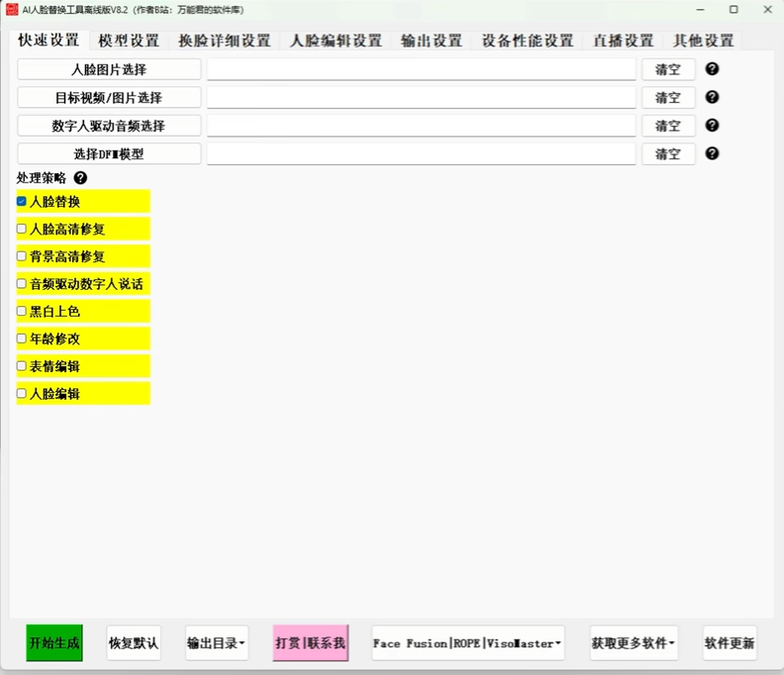The image size is (784, 675).
Task: Open the 输出设置 tab
Action: pos(432,41)
